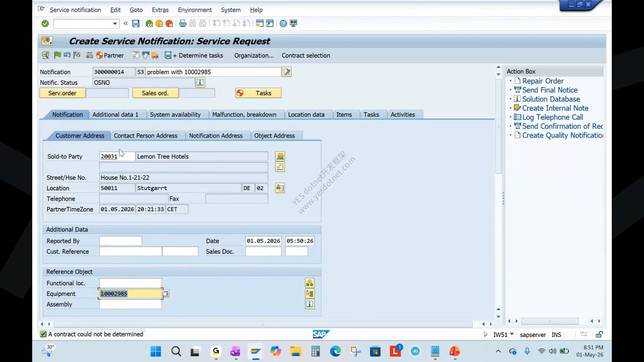Screen dimensions: 644x362
Task: Click the Print icon in the toolbar
Action: [182, 23]
